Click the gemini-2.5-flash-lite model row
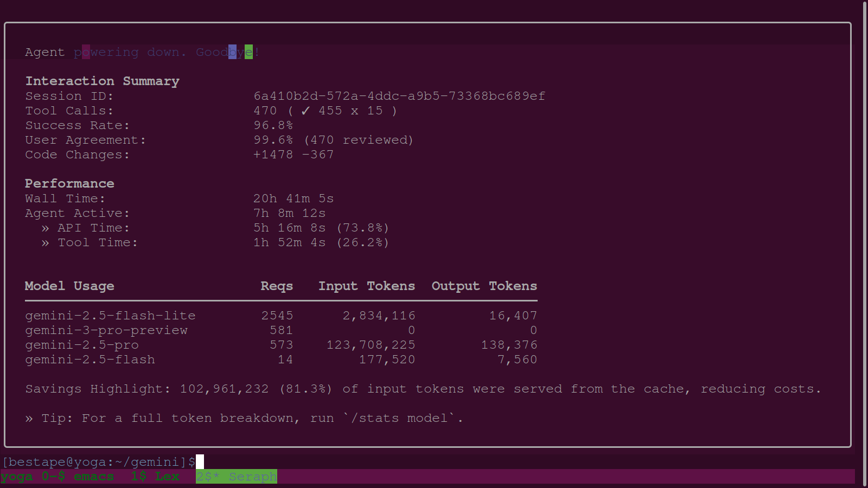 click(x=110, y=316)
